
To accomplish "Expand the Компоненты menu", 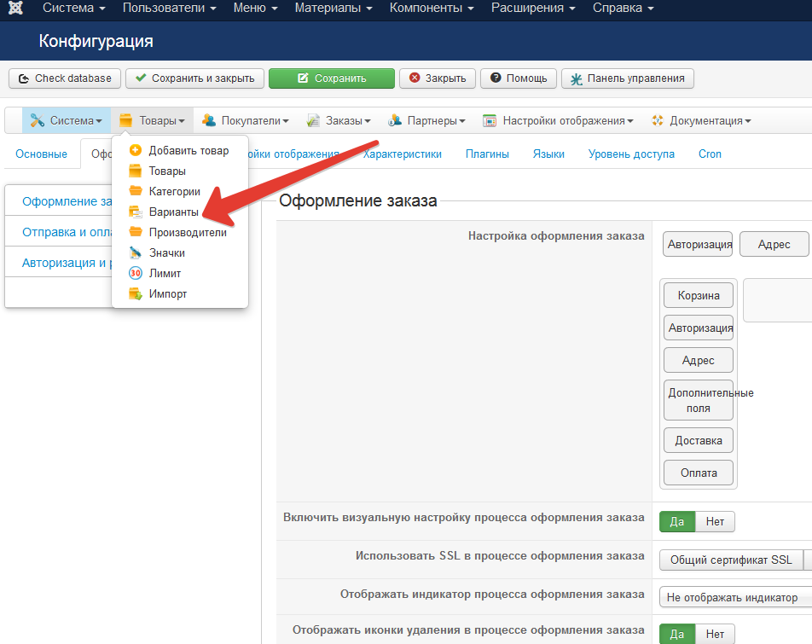I will pyautogui.click(x=432, y=8).
